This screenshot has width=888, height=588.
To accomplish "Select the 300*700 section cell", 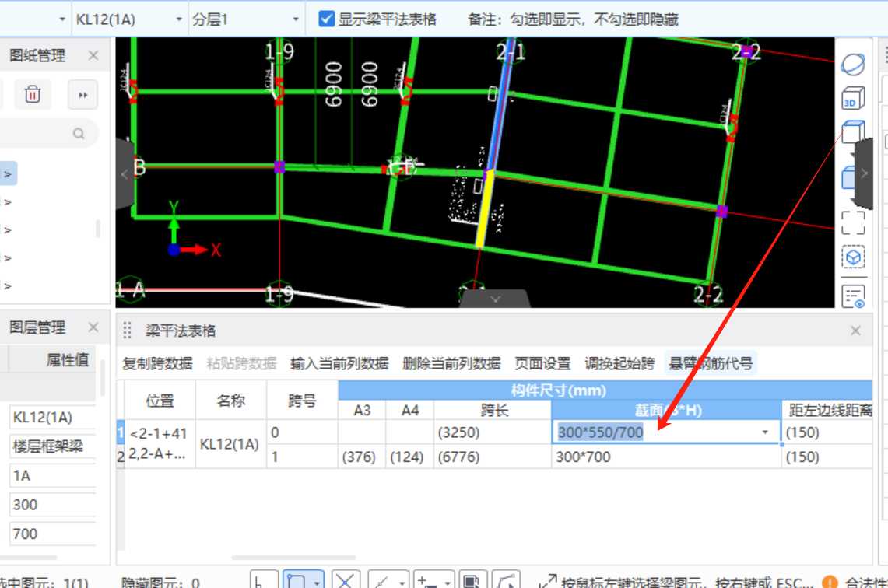I will [666, 457].
